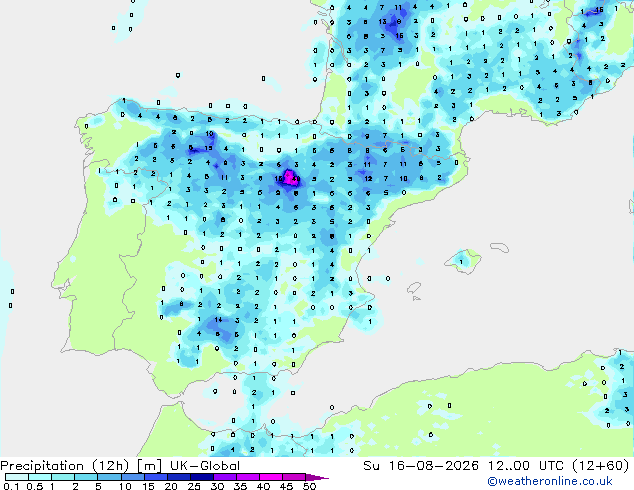The width and height of the screenshot is (634, 490).
Task: Click the 12..00 UTC time label
Action: (525, 466)
